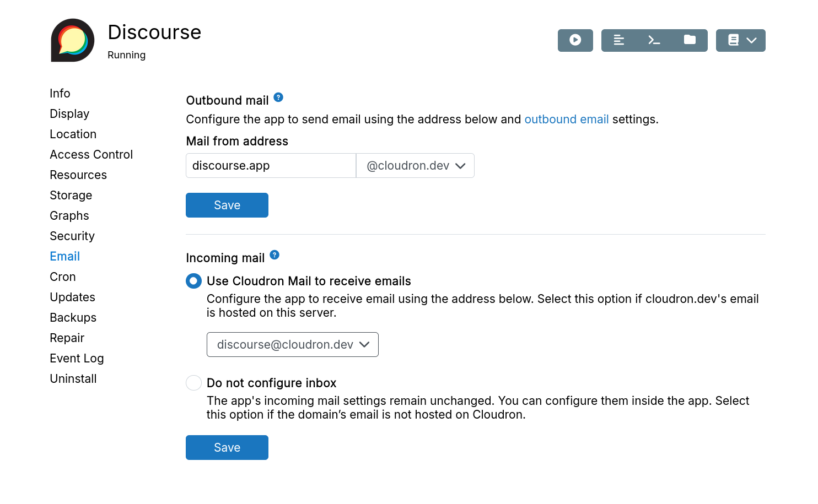Save the incoming mail settings

pyautogui.click(x=227, y=448)
